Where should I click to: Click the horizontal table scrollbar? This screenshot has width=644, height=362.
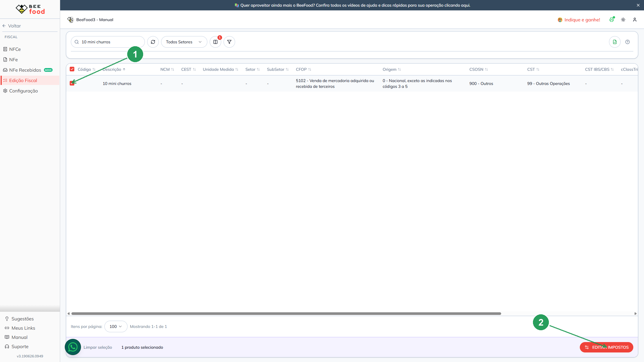[286, 313]
